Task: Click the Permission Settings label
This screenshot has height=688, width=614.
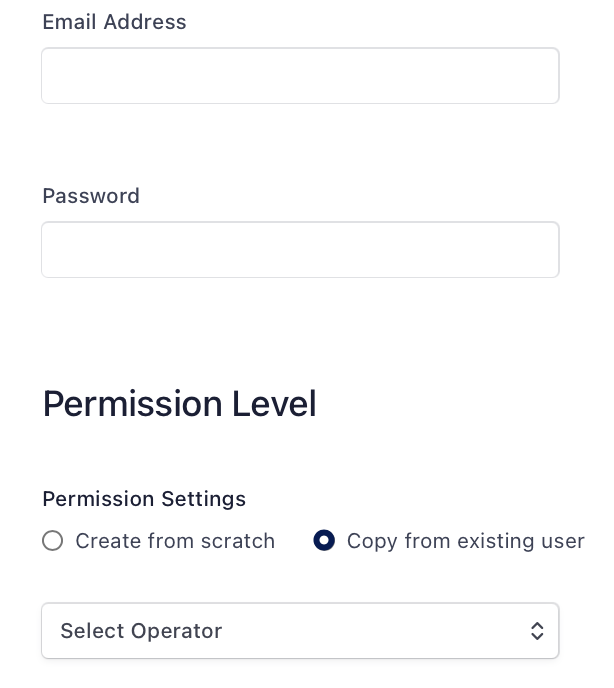Action: (x=144, y=498)
